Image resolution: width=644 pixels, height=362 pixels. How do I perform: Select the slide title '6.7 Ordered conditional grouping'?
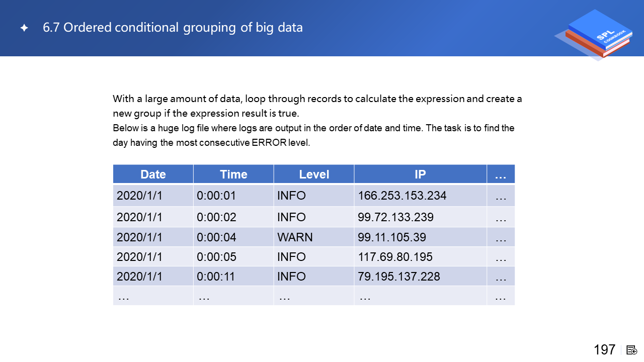pos(173,28)
